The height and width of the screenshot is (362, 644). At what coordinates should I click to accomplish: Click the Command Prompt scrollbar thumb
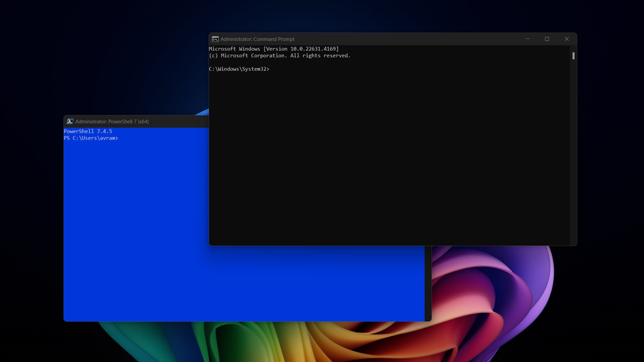573,55
